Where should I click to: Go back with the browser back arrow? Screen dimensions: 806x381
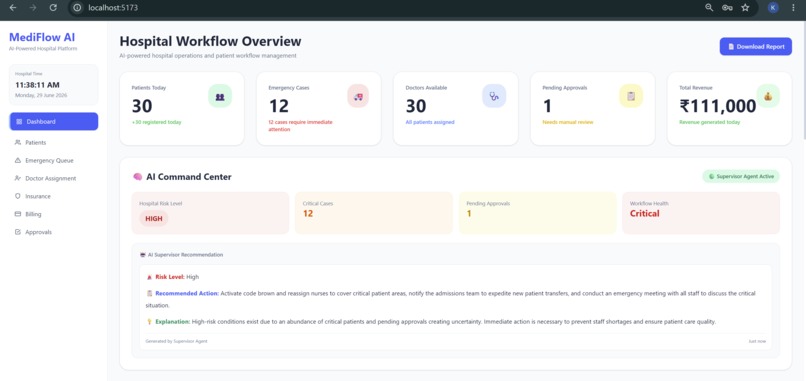click(13, 8)
